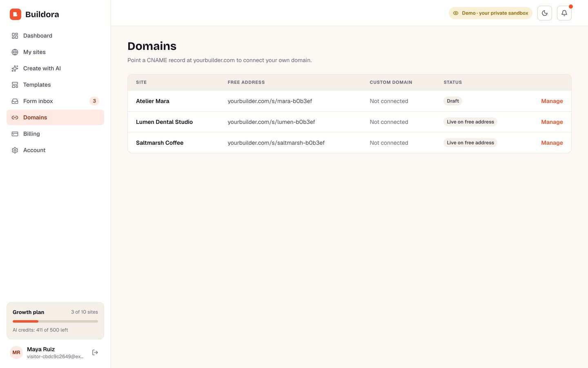
Task: Toggle dark mode with moon button
Action: coord(545,13)
